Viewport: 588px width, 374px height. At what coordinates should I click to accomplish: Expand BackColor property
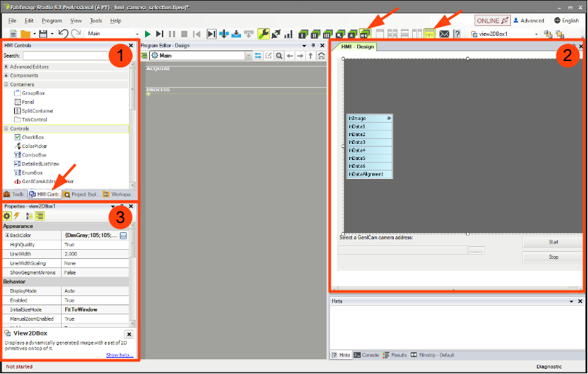tap(7, 236)
